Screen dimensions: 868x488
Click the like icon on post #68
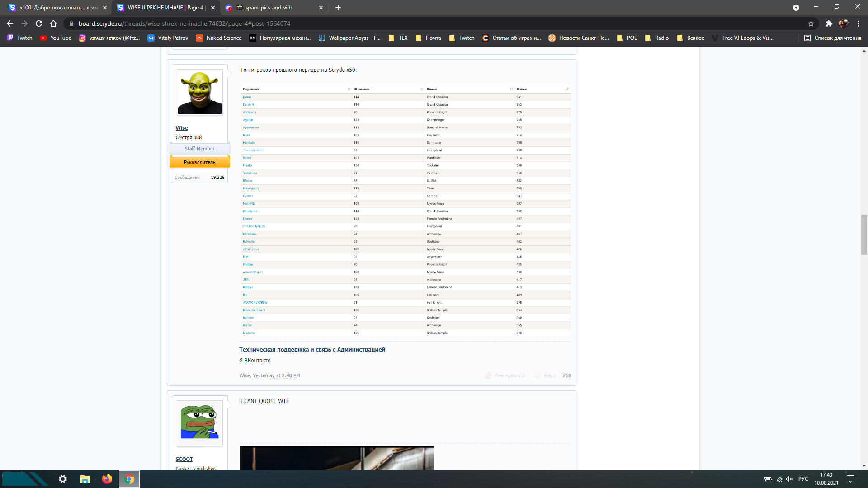click(488, 375)
